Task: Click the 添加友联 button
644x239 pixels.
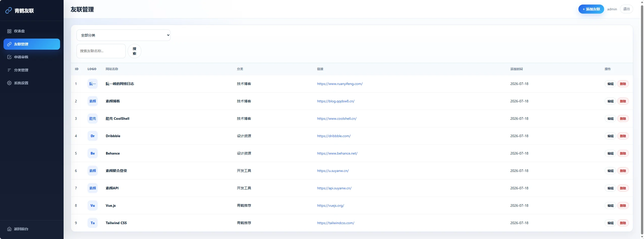Action: 591,9
